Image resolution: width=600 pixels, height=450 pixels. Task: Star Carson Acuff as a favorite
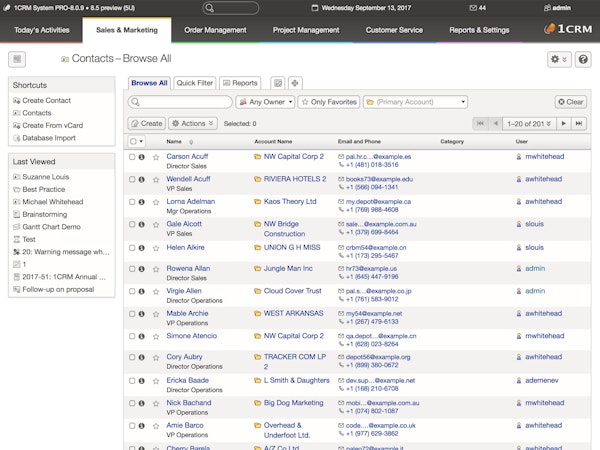tap(156, 157)
